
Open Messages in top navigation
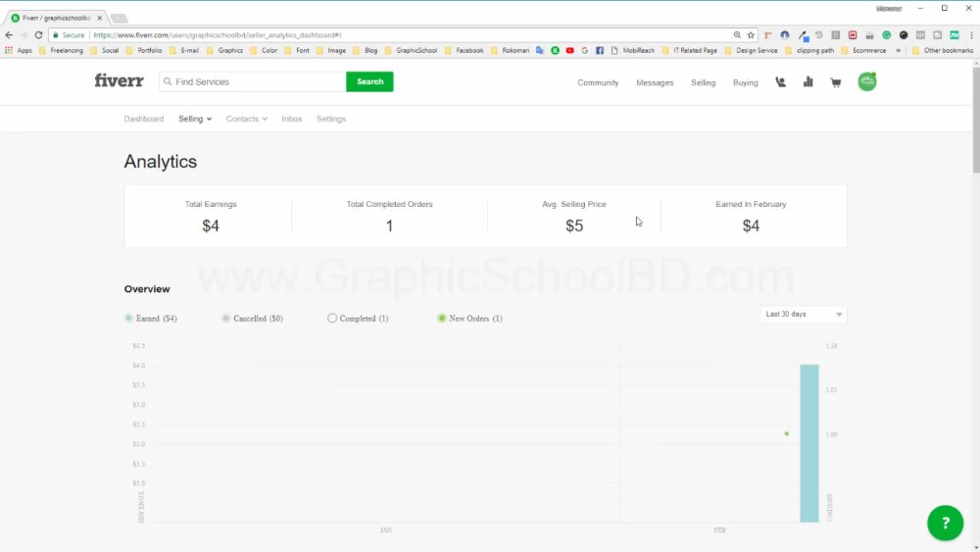pos(655,82)
